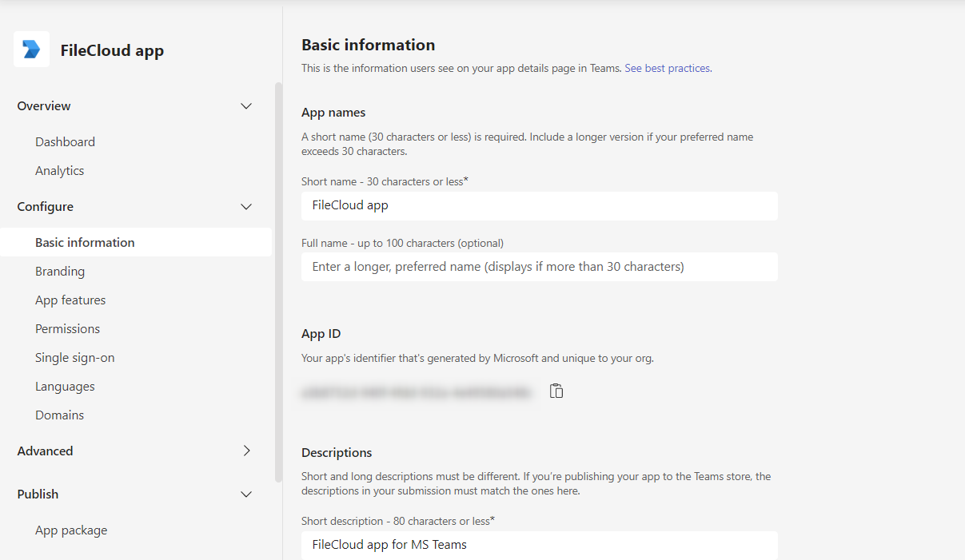Collapse the Configure section chevron
This screenshot has width=965, height=560.
pyautogui.click(x=246, y=207)
